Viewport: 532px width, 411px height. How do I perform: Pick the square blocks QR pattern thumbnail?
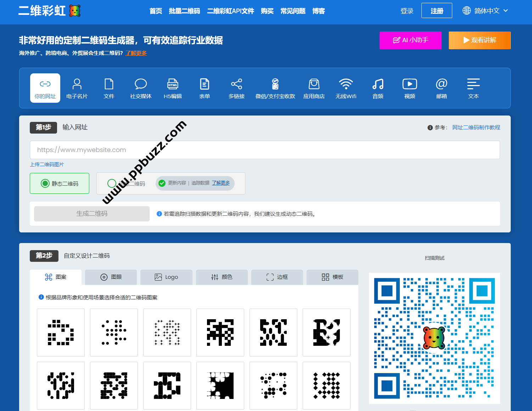coord(61,332)
